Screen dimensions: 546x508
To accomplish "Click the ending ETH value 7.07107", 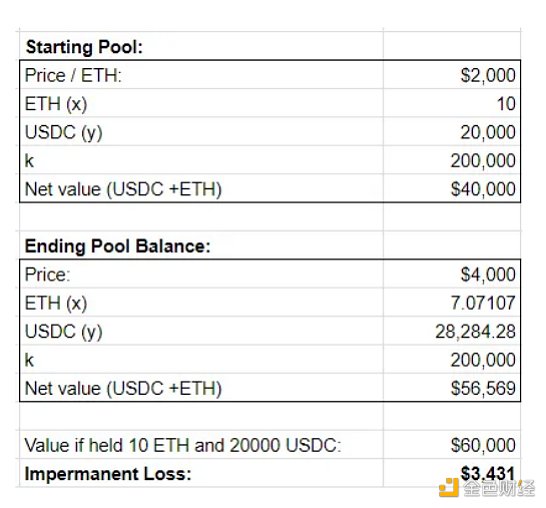I will pyautogui.click(x=452, y=303).
